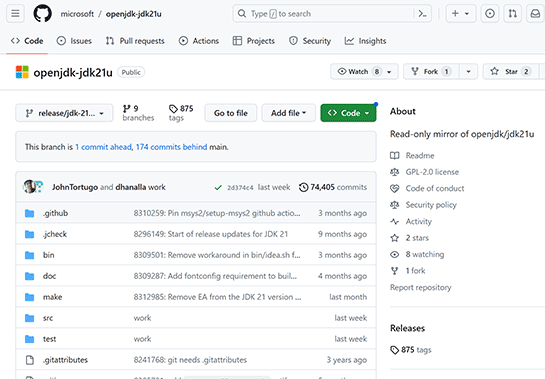Image resolution: width=545 pixels, height=379 pixels.
Task: Open the release/jdk-21 branch selector
Action: [x=64, y=113]
